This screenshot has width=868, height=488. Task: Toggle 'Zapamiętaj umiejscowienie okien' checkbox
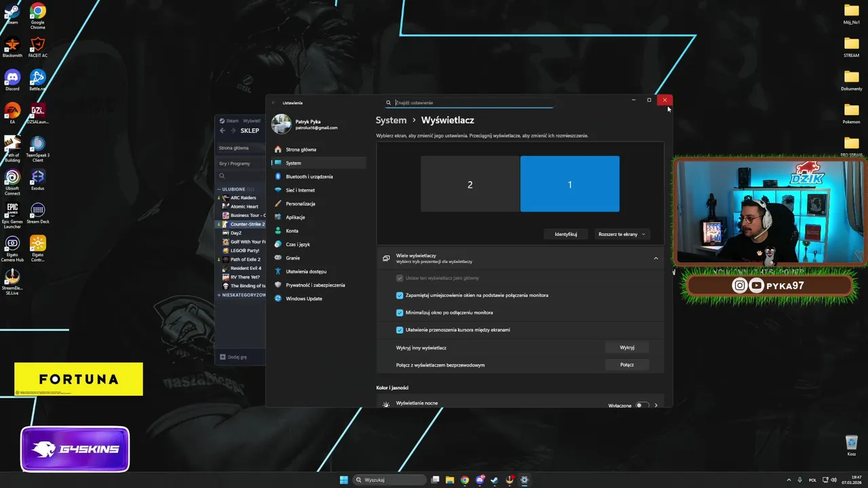[400, 296]
